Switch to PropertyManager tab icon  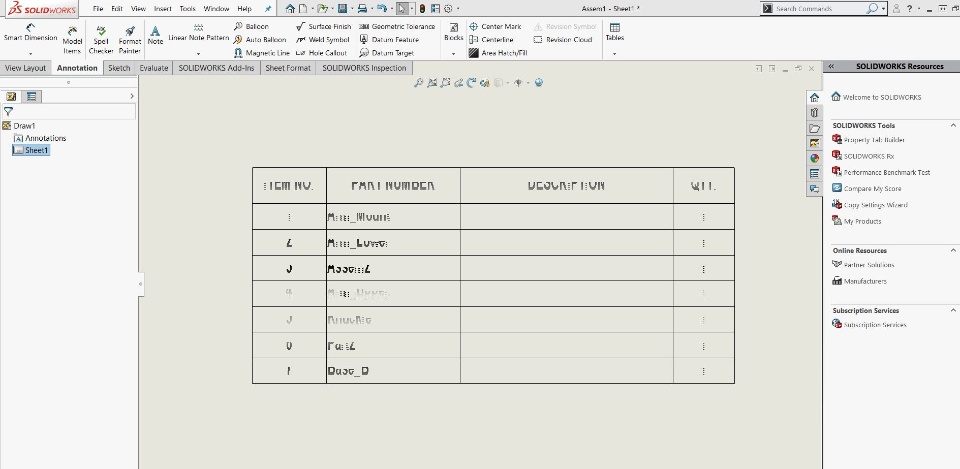[x=31, y=96]
